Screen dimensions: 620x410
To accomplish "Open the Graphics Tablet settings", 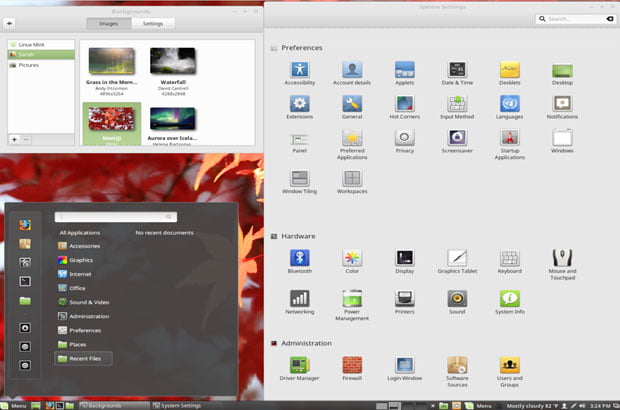I will [457, 258].
